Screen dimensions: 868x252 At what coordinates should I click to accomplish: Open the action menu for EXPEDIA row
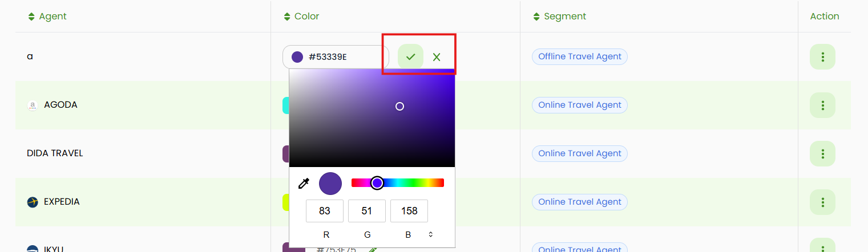pyautogui.click(x=822, y=202)
